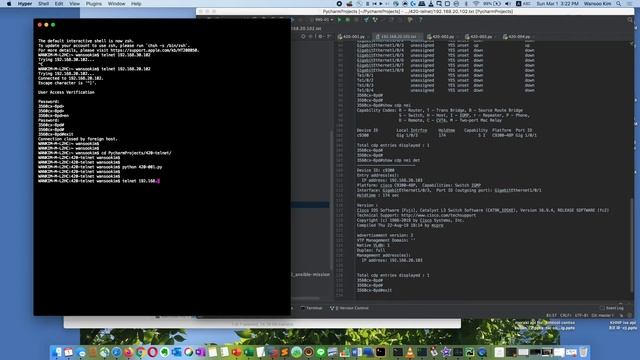Viewport: 640px width, 360px height.
Task: Click the 'show cdp nei det' line in editor
Action: click(389, 160)
